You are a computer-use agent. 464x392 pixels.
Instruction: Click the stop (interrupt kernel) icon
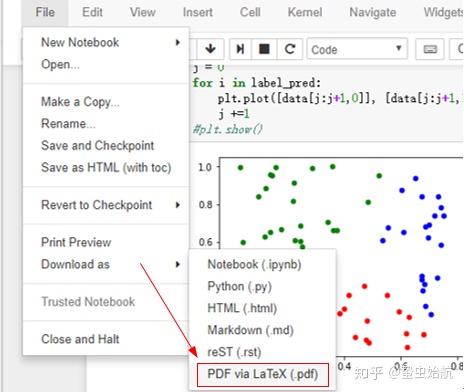264,49
